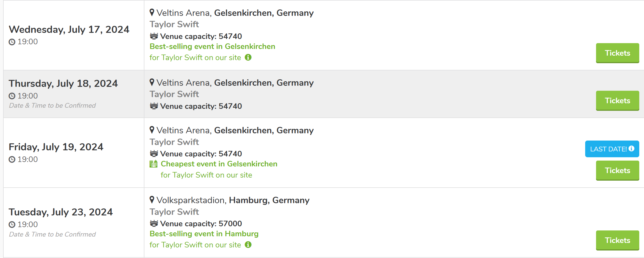Open Tickets for Wednesday July 17 show
644x258 pixels.
click(617, 53)
